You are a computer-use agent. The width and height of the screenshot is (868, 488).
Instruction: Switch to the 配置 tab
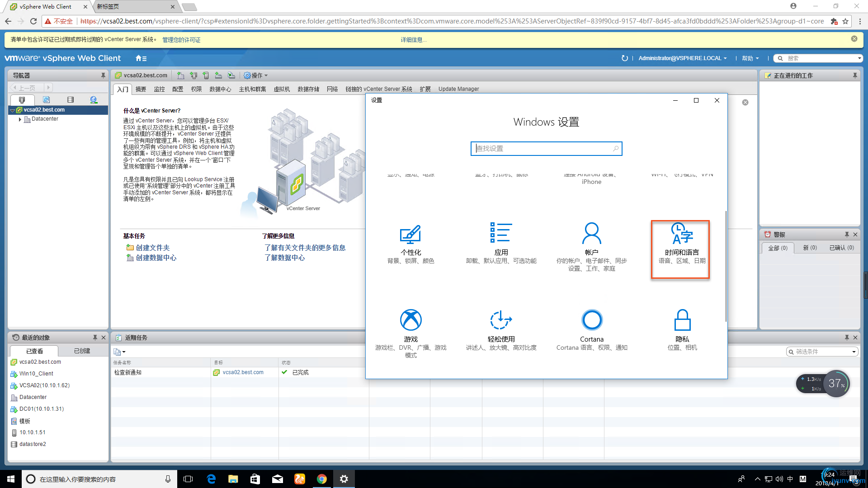click(x=178, y=89)
